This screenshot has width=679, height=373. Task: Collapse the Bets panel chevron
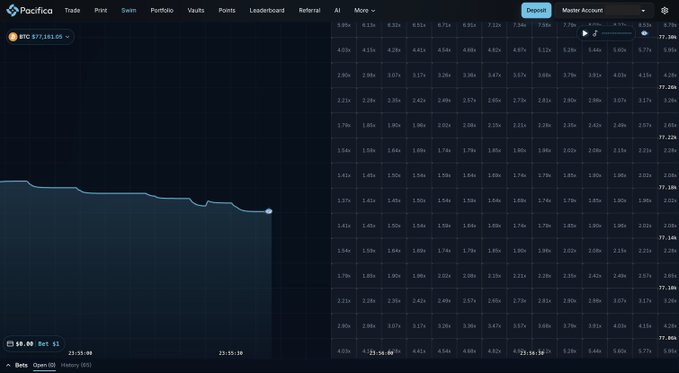[8, 366]
